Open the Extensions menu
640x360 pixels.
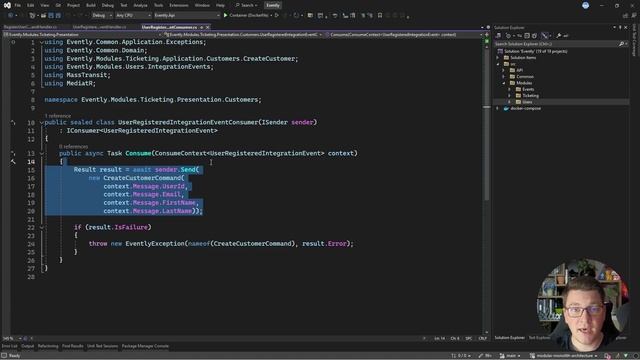click(179, 5)
